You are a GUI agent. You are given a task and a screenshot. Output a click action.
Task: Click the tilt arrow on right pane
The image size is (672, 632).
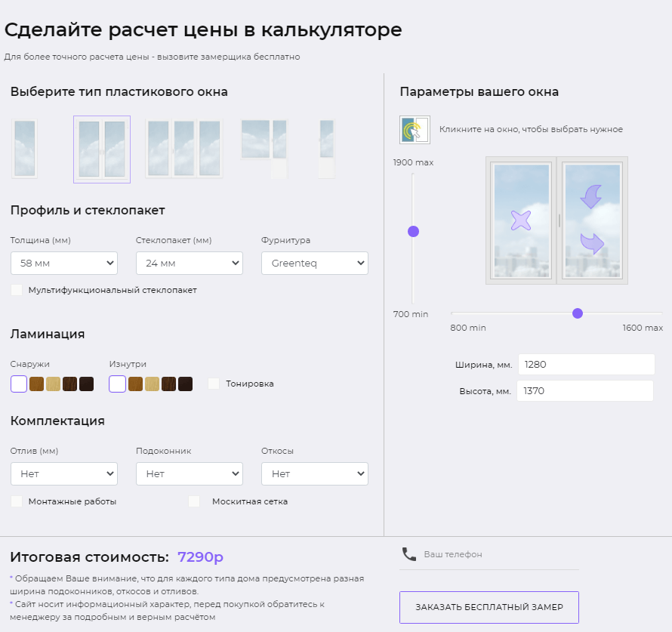coord(591,196)
